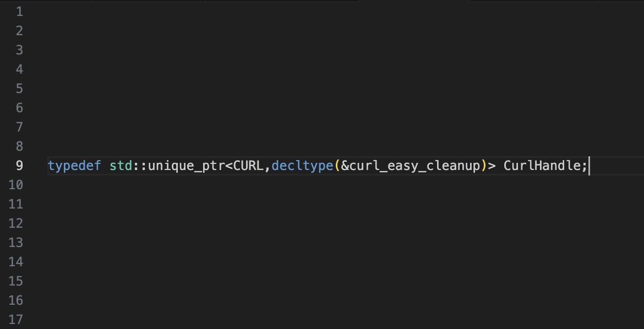Image resolution: width=644 pixels, height=329 pixels.
Task: Click the unique_ptr identifier
Action: [x=186, y=166]
